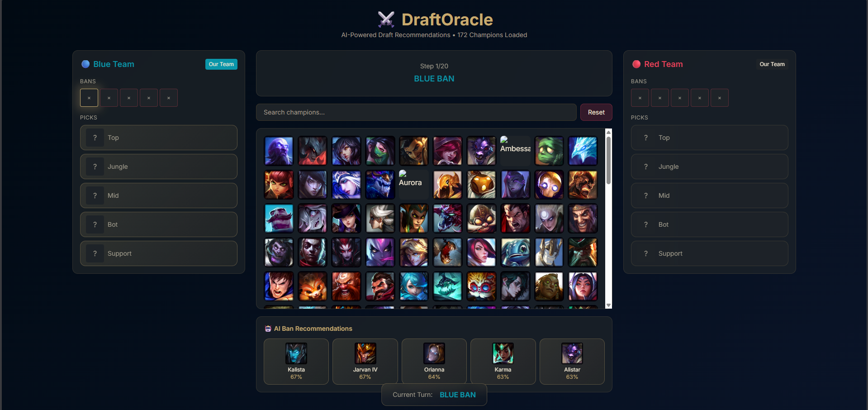Select Kalista ban recommendation card

tap(296, 361)
